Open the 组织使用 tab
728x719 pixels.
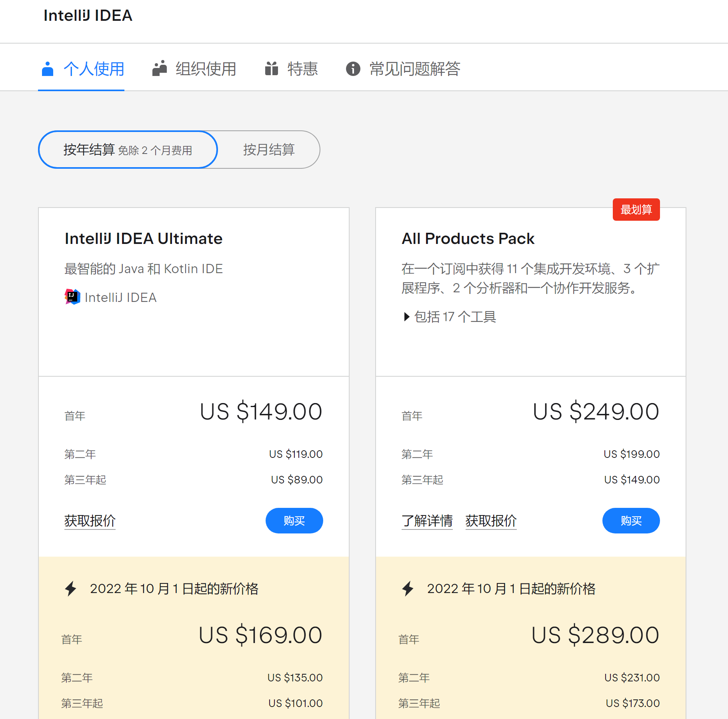click(x=194, y=69)
